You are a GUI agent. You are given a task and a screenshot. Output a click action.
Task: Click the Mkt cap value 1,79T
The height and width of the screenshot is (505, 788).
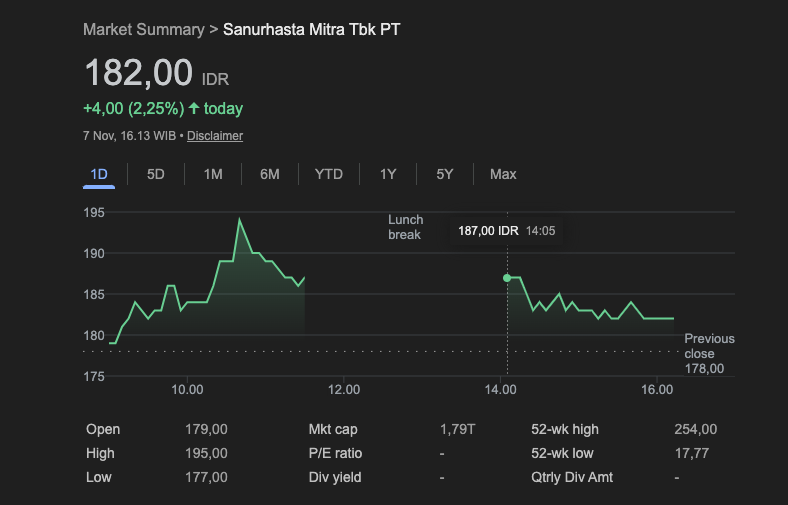click(x=457, y=429)
